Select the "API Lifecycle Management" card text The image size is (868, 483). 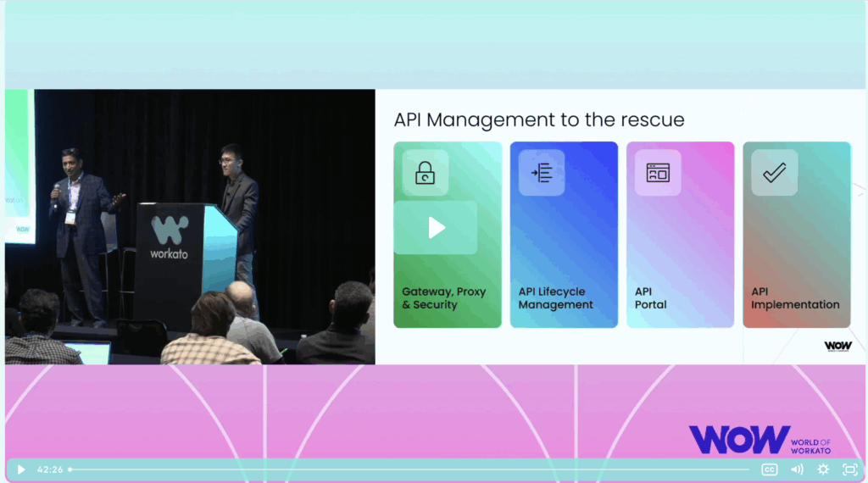coord(556,298)
